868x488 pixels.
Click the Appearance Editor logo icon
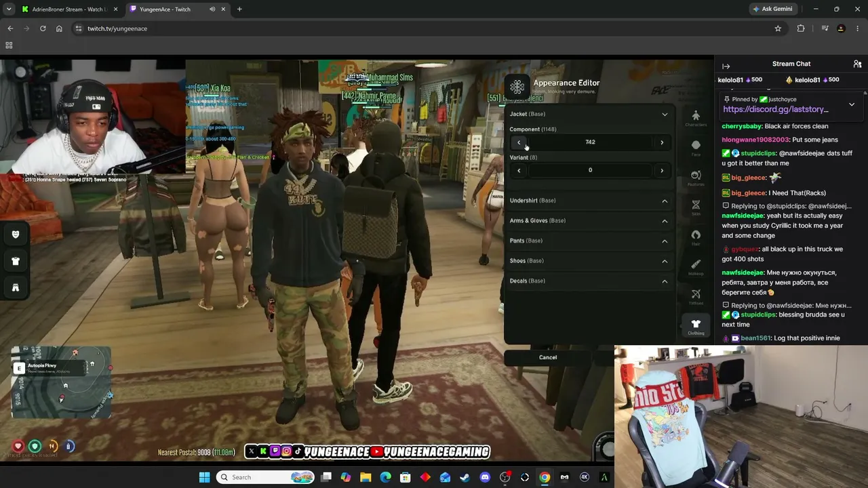click(x=517, y=86)
